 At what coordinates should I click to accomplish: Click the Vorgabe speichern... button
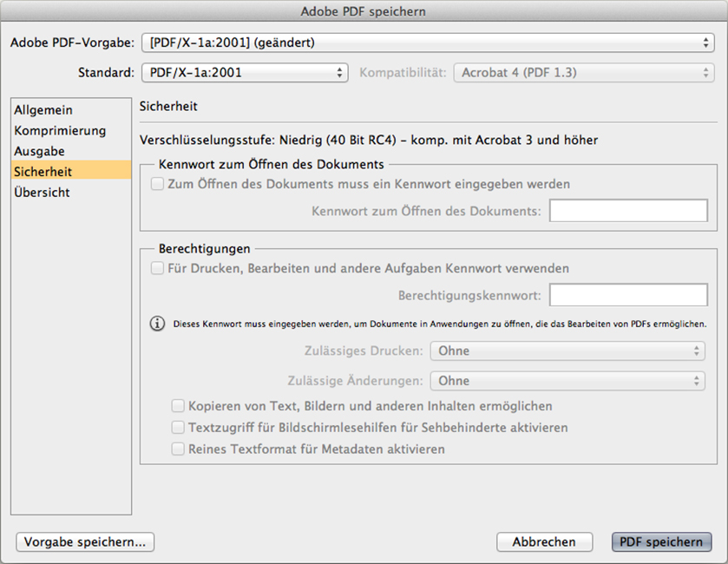[x=85, y=542]
